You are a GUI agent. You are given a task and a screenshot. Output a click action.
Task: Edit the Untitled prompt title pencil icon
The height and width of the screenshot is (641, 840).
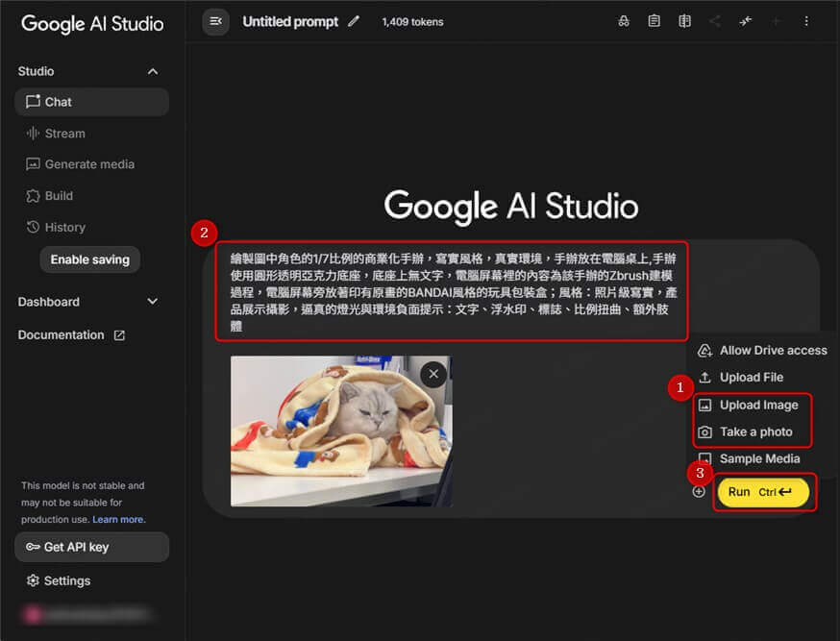pyautogui.click(x=353, y=21)
